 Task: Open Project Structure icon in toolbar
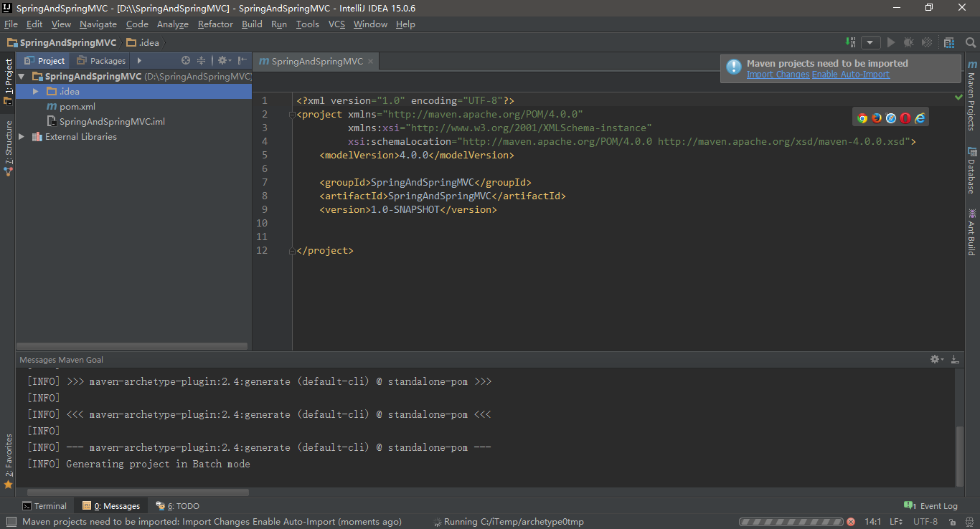tap(949, 43)
